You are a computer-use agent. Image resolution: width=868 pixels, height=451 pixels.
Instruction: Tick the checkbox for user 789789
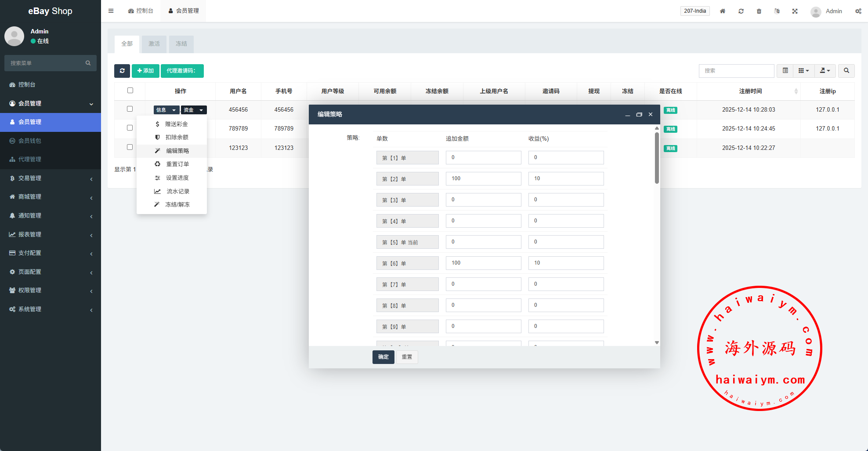[x=130, y=128]
